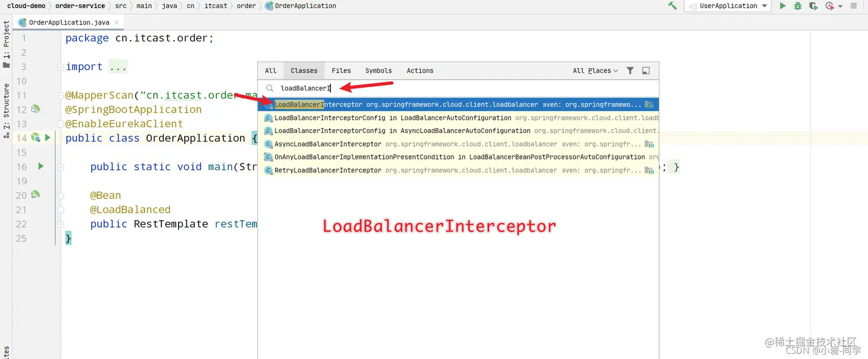
Task: Click the java breadcrumb segment
Action: (x=169, y=6)
